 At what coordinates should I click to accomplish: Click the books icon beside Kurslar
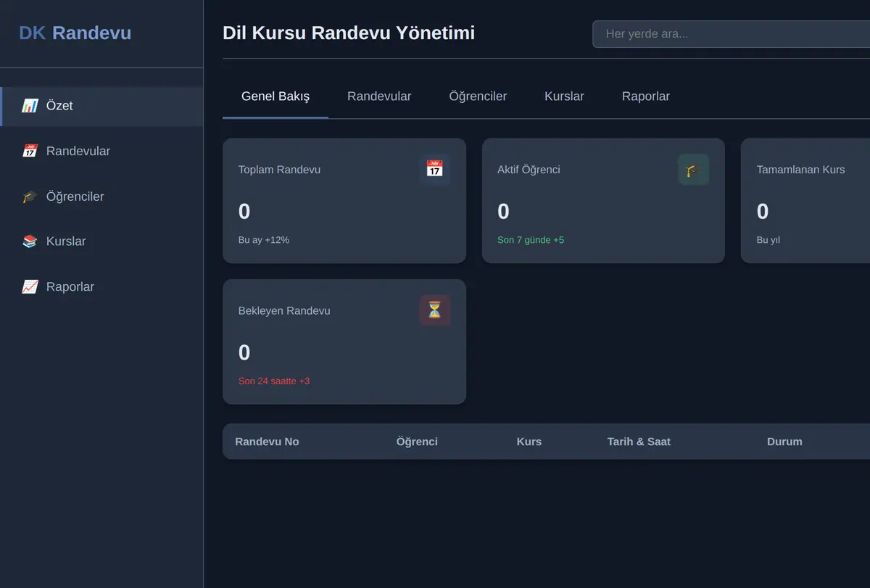(x=30, y=241)
